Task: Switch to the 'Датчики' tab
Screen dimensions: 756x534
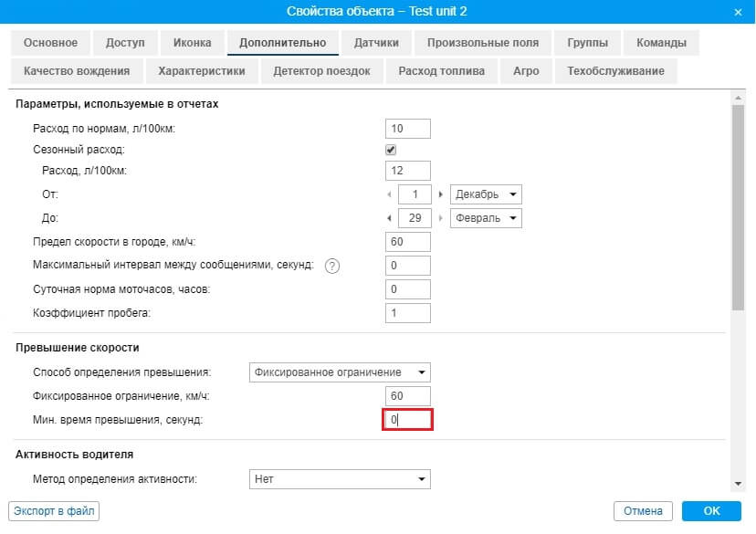Action: (x=376, y=43)
